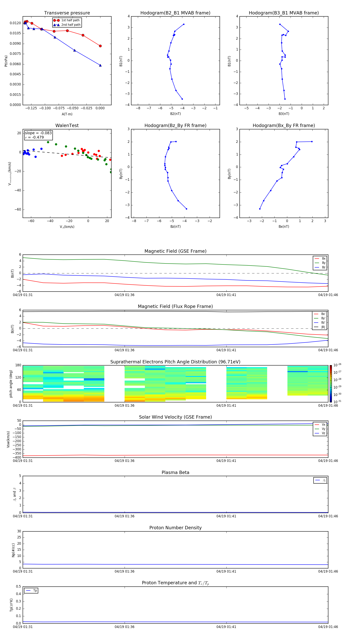Click '04/19 01:36' tick under GSE magnetic field
Viewport: 351px width, 644px height.
point(124,295)
